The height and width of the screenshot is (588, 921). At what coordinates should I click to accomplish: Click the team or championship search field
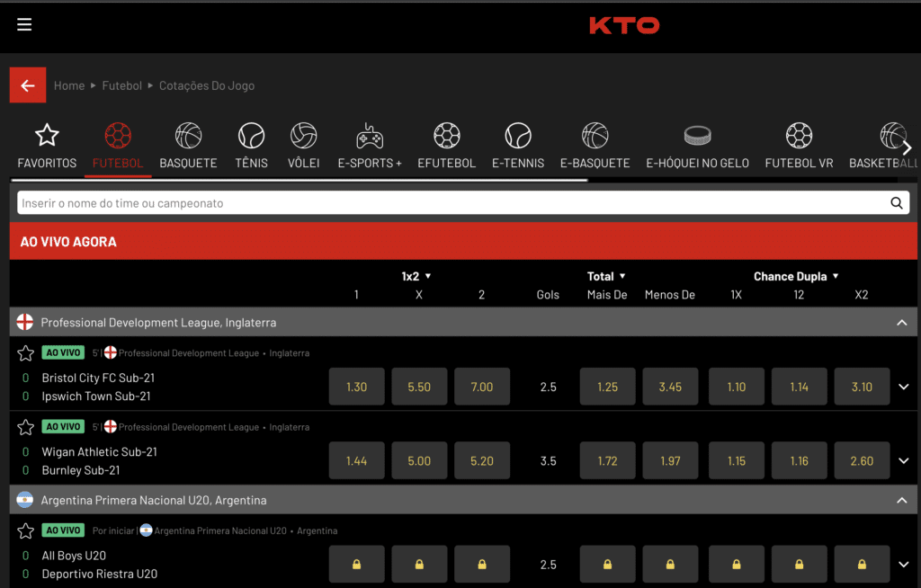[450, 203]
